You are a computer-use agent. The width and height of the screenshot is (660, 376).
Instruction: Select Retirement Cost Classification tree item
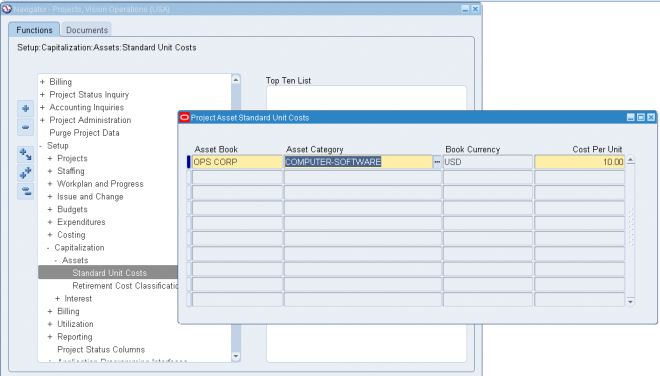(x=125, y=285)
